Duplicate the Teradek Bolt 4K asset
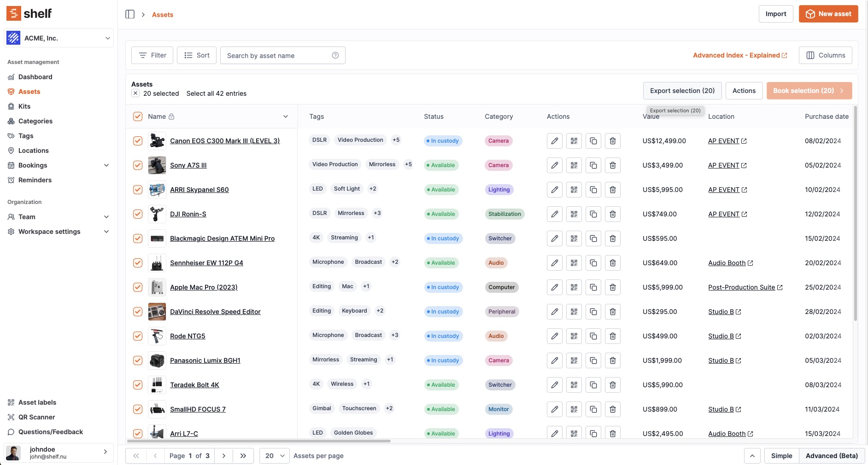This screenshot has width=868, height=465. tap(593, 385)
